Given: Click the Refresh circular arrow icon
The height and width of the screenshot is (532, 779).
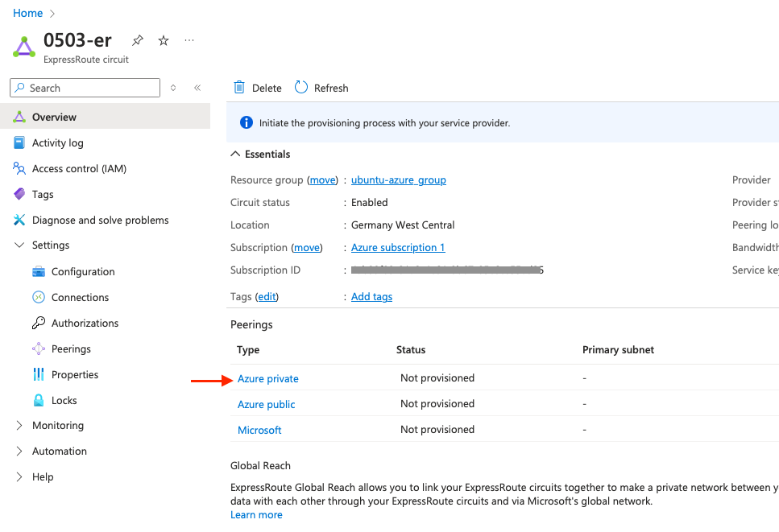Looking at the screenshot, I should point(301,88).
